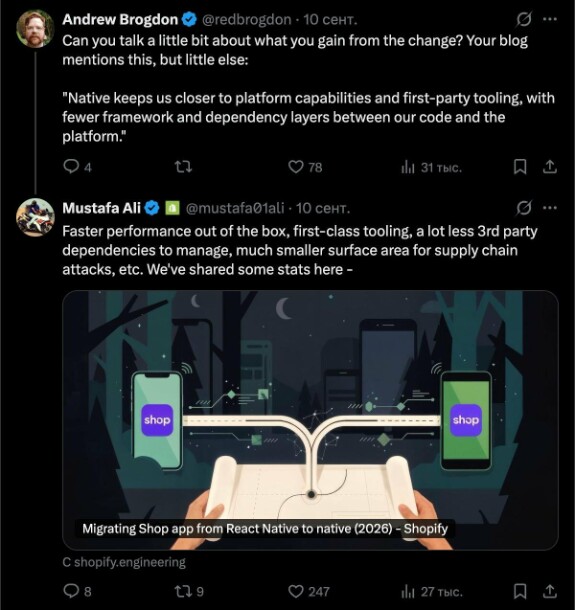The width and height of the screenshot is (575, 610).
Task: Open Grok icon on Andrew Brogdon's tweet
Action: (x=524, y=19)
